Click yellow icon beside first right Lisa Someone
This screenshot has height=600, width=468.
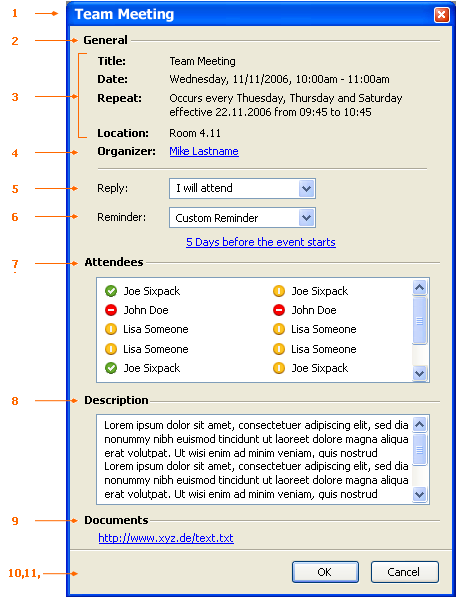pyautogui.click(x=279, y=329)
